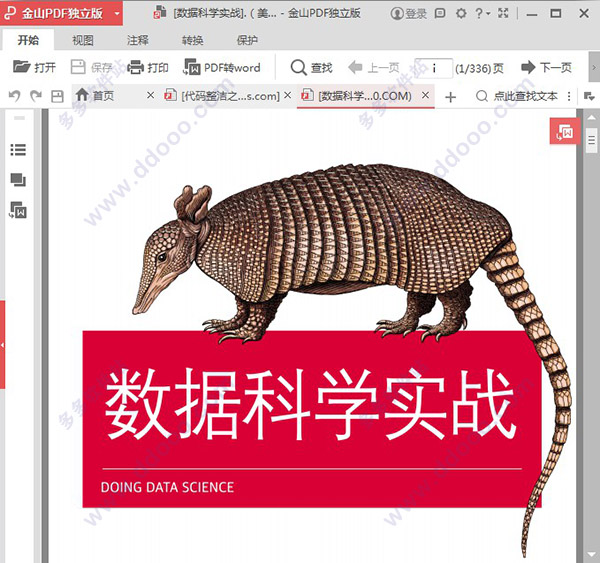Screen dimensions: 600x563
Task: Switch to the 注释 ribbon tab
Action: (x=138, y=40)
